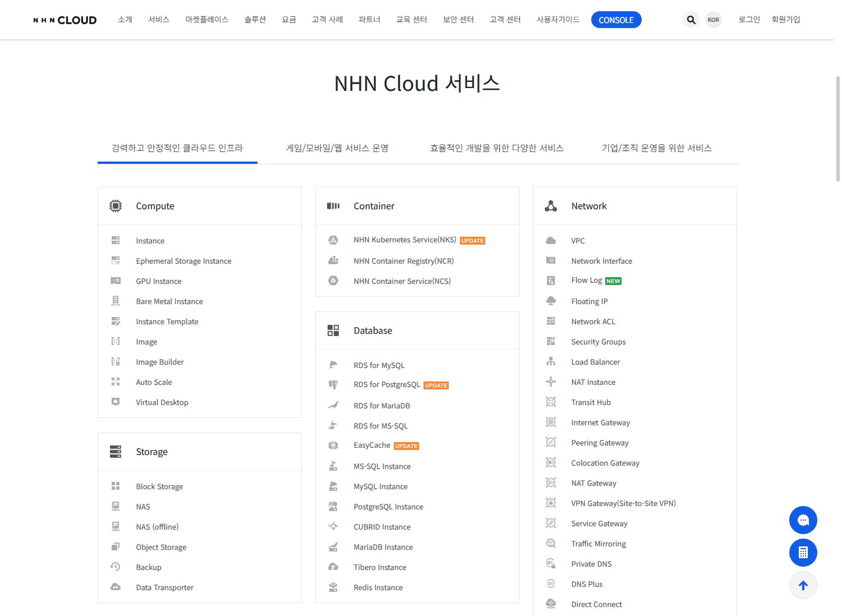Open the NHN Container Registry(NCR) link
Viewport: 842px width, 616px height.
click(404, 261)
